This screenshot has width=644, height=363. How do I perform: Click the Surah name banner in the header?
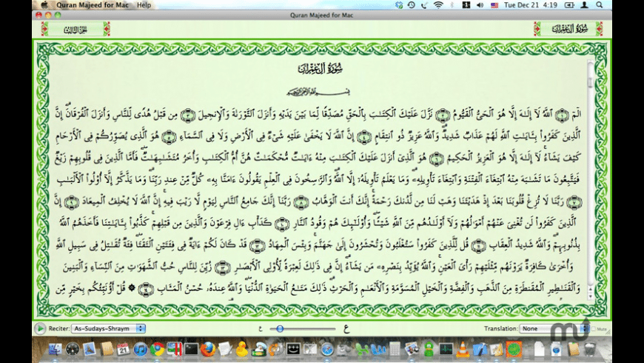point(568,29)
